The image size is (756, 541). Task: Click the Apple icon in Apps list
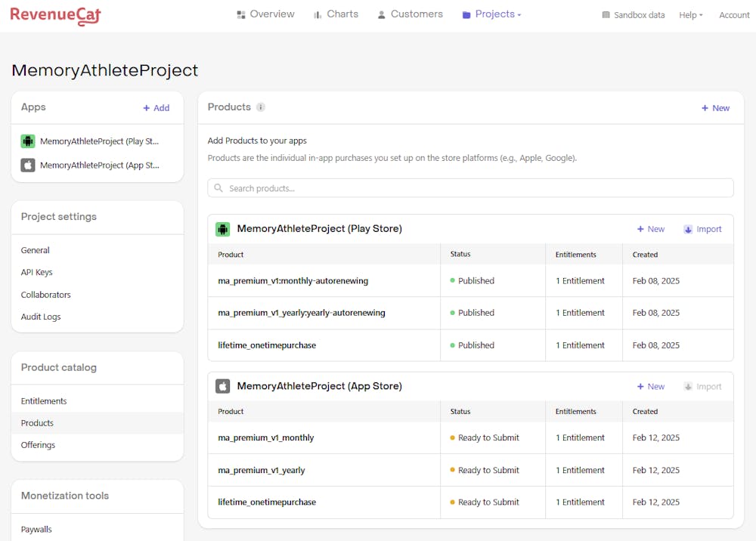pos(28,165)
